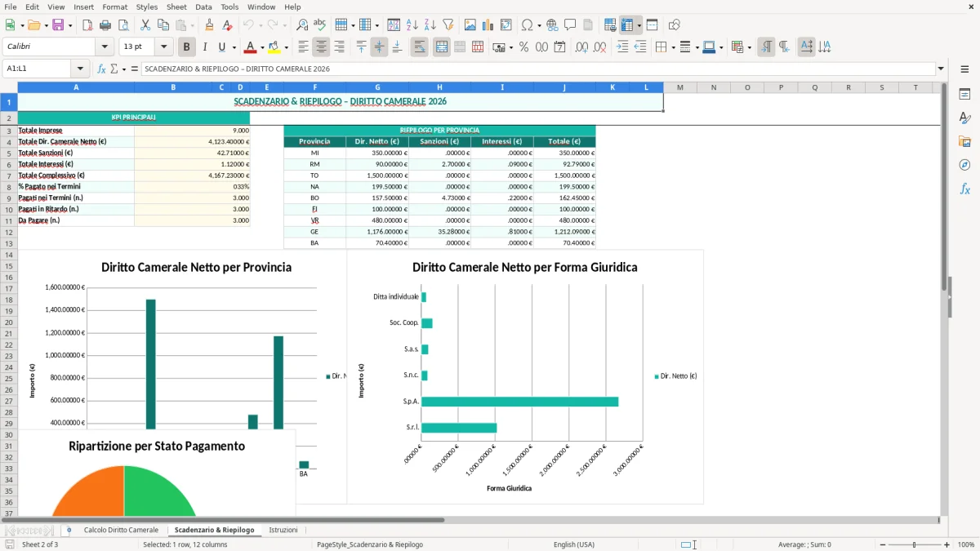
Task: Insert a hyperlink
Action: tap(552, 25)
